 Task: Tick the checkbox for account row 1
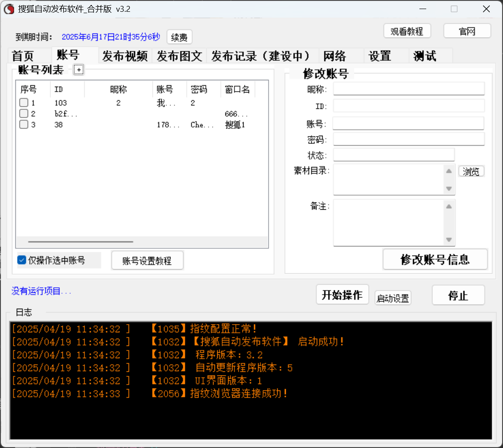24,103
